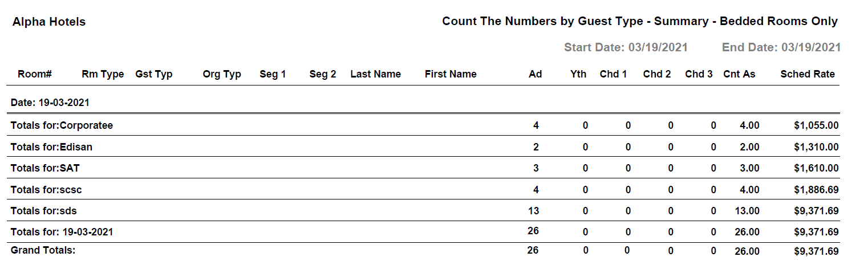Click the Totals for:Corporatee row label
The image size is (868, 277).
pyautogui.click(x=62, y=125)
